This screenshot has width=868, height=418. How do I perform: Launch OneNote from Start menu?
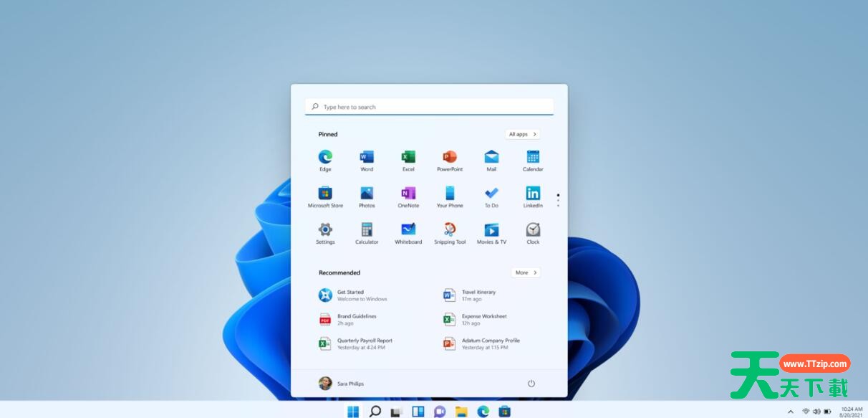click(408, 194)
